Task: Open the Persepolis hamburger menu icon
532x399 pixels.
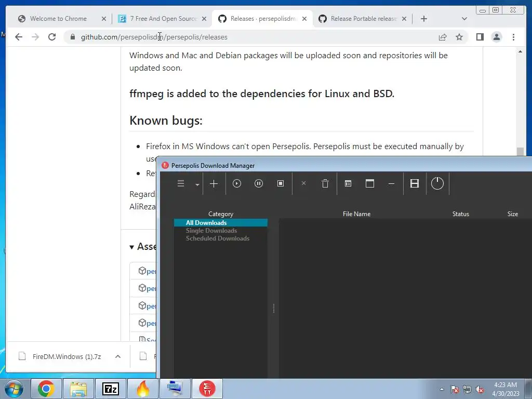Action: click(181, 183)
